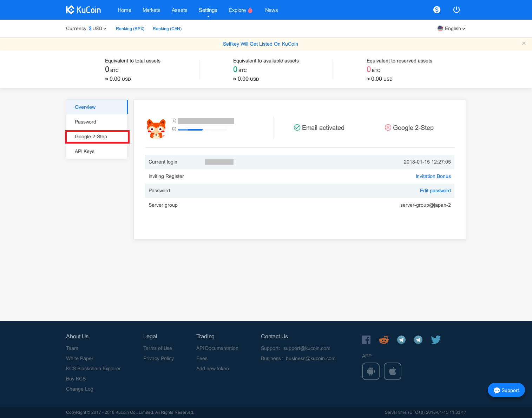
Task: Open Add new token footer link
Action: (212, 369)
